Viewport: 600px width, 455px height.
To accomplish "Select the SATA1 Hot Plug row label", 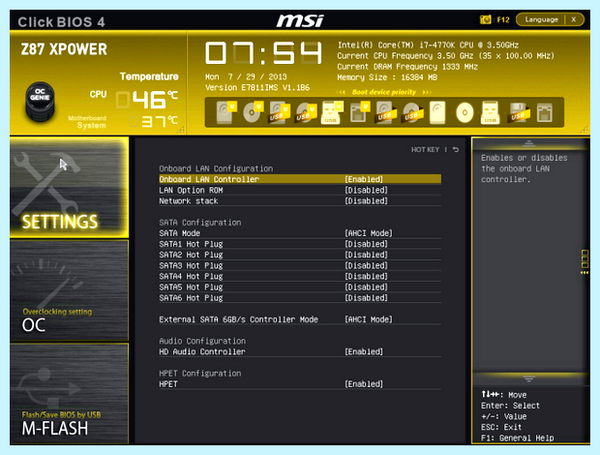I will 191,244.
